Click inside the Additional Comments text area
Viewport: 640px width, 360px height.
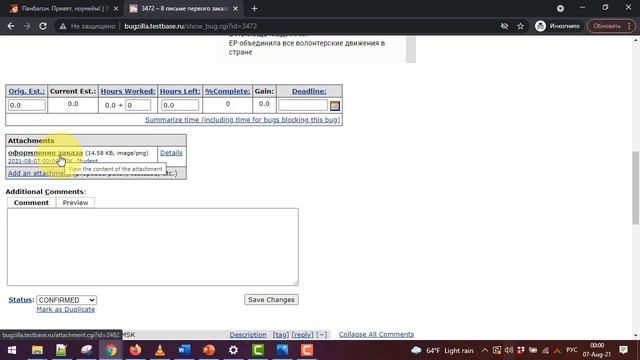point(153,247)
